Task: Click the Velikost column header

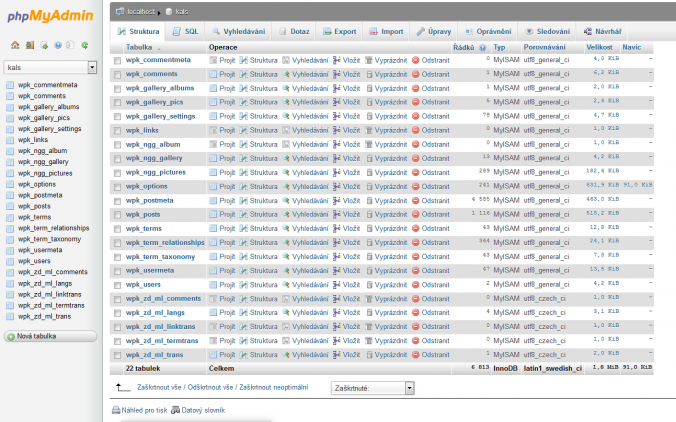Action: click(599, 47)
